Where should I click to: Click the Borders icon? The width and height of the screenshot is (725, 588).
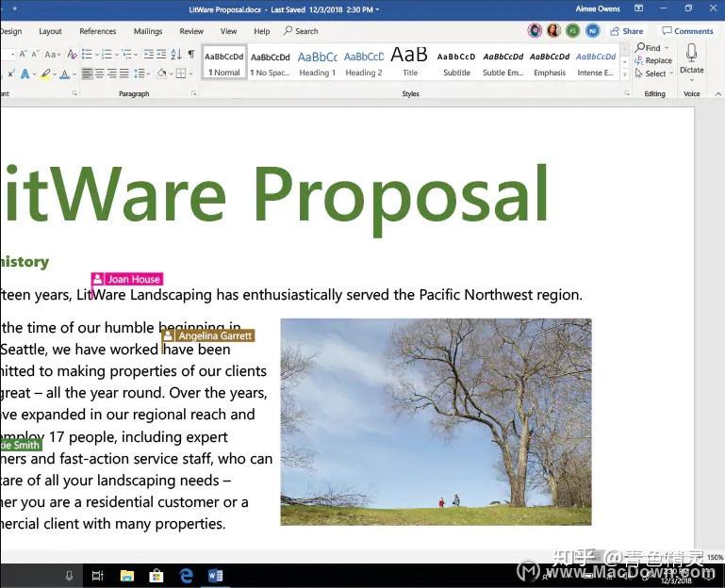point(181,73)
